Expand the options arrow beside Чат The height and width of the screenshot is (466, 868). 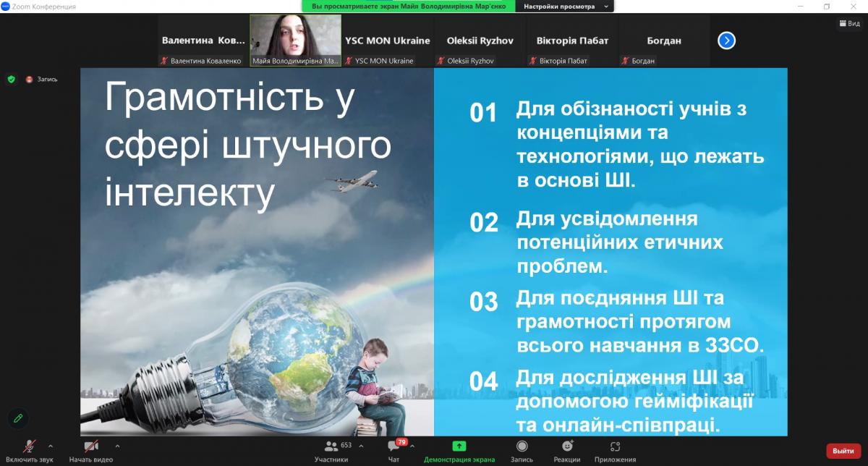click(412, 446)
